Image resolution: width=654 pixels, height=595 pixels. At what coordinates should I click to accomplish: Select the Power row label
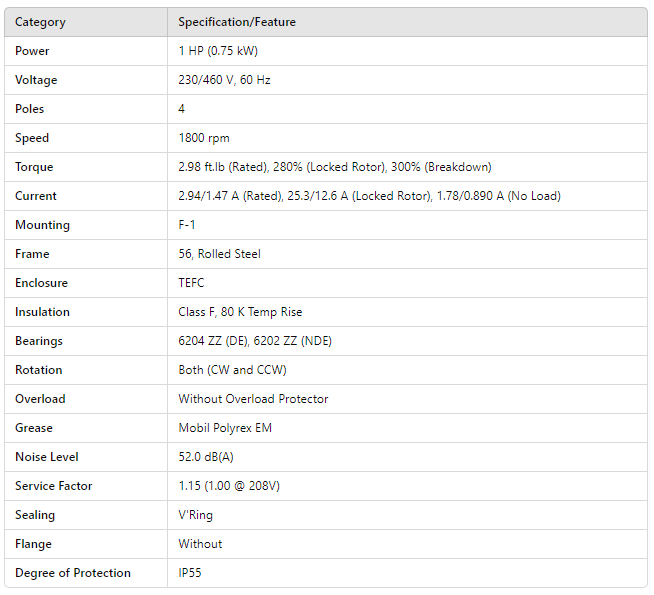point(32,51)
